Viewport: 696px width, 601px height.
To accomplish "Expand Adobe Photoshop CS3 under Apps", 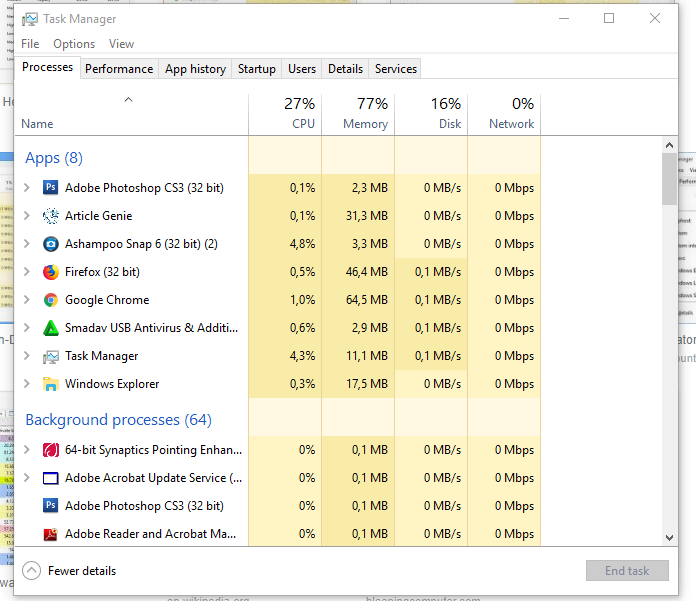I will pyautogui.click(x=27, y=187).
